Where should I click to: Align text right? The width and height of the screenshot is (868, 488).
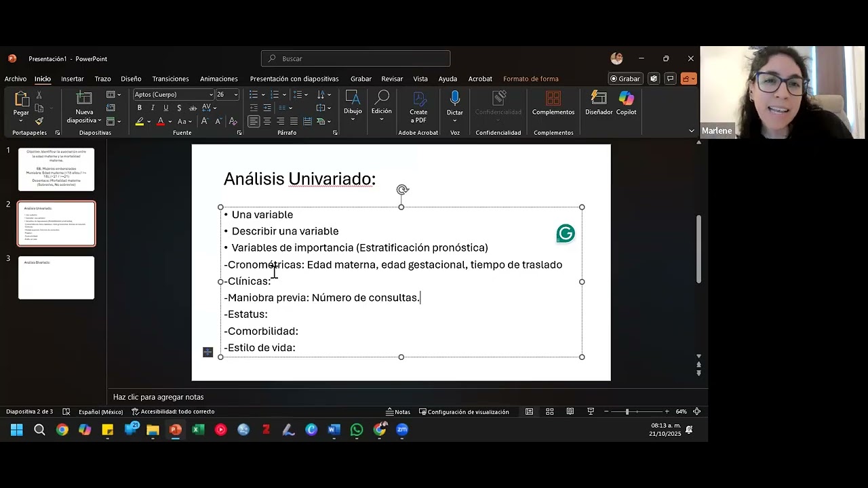click(281, 121)
